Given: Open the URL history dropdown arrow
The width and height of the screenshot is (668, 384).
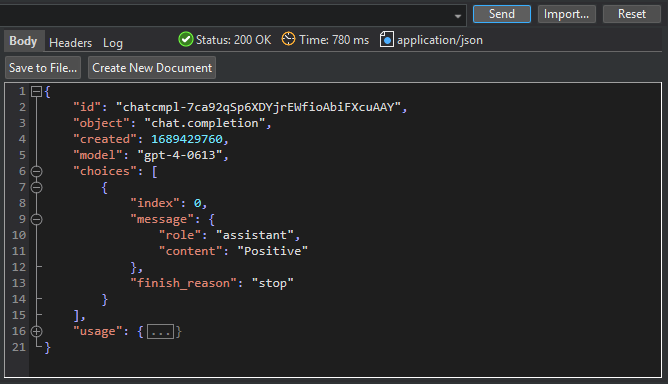Looking at the screenshot, I should coord(458,16).
